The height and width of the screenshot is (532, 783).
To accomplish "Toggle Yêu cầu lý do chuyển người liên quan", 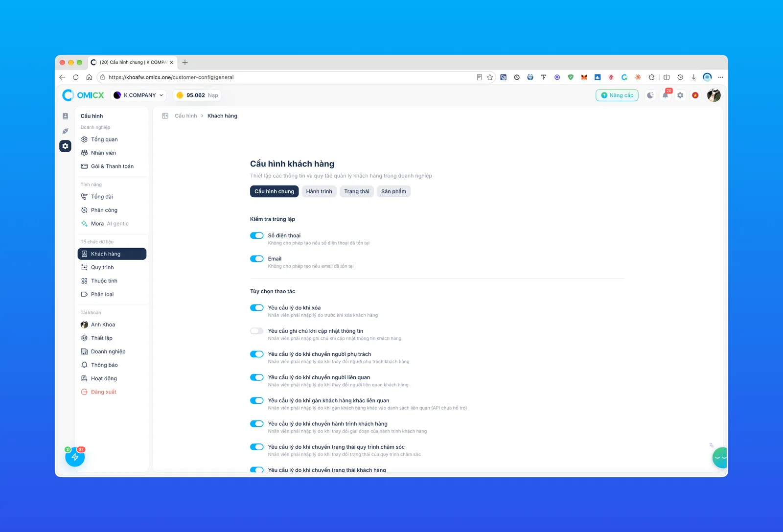I will tap(257, 377).
